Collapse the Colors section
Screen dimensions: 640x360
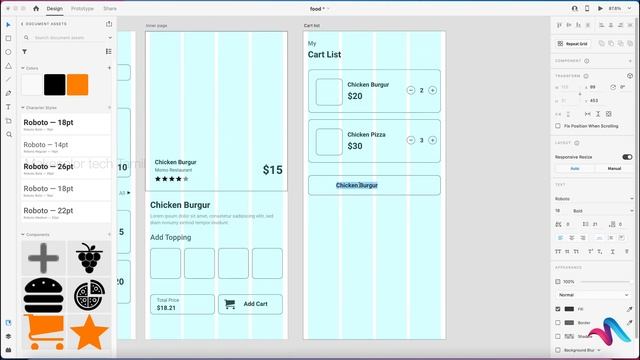click(23, 68)
